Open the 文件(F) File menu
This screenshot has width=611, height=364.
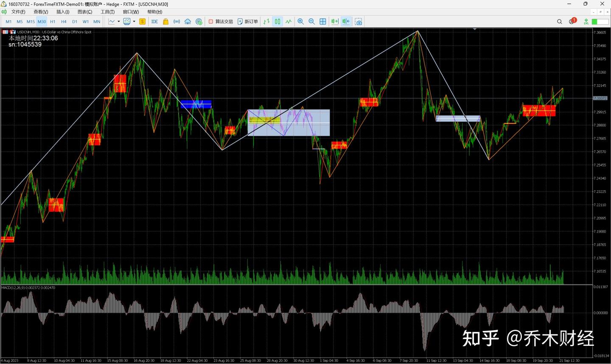[x=18, y=12]
